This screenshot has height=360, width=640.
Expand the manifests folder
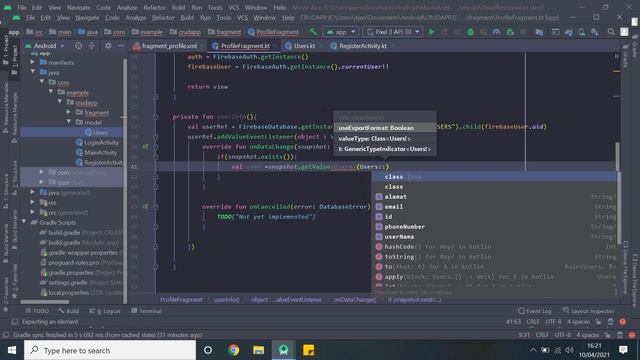click(x=32, y=62)
